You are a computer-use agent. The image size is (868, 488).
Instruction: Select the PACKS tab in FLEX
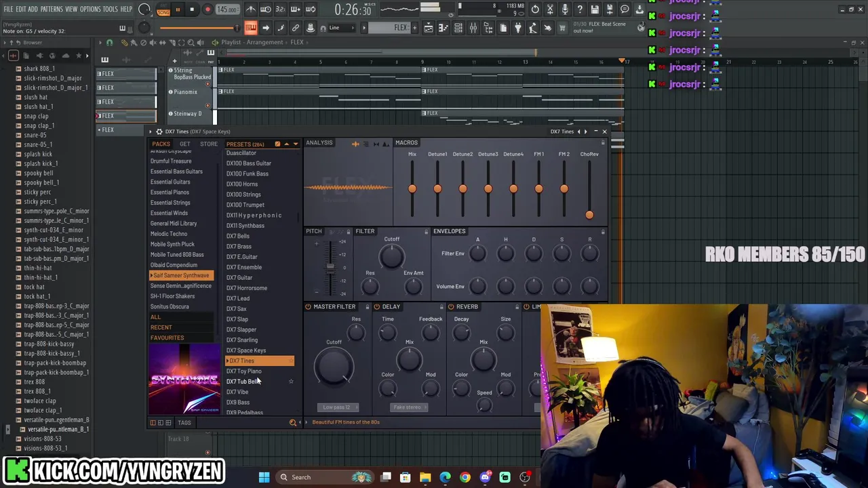pos(161,144)
